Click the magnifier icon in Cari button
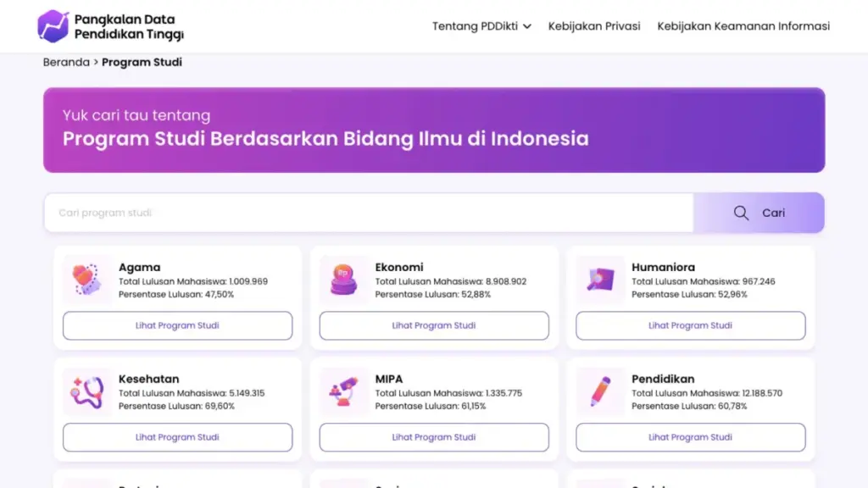Screen dimensions: 868x488 (x=741, y=213)
